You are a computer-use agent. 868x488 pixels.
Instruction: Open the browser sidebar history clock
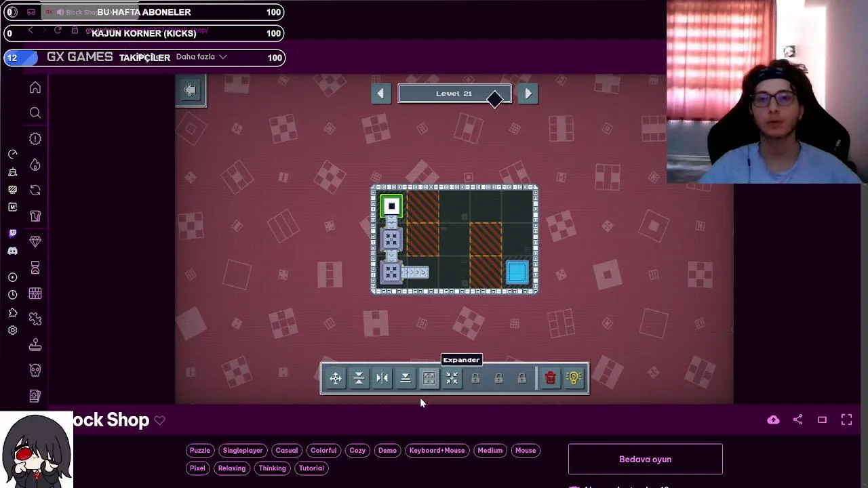(x=12, y=295)
